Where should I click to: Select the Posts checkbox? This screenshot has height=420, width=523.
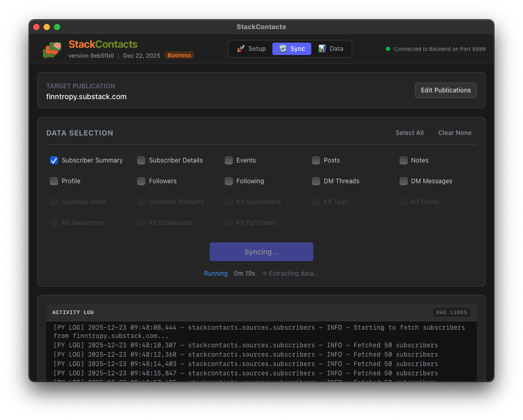[x=316, y=160]
